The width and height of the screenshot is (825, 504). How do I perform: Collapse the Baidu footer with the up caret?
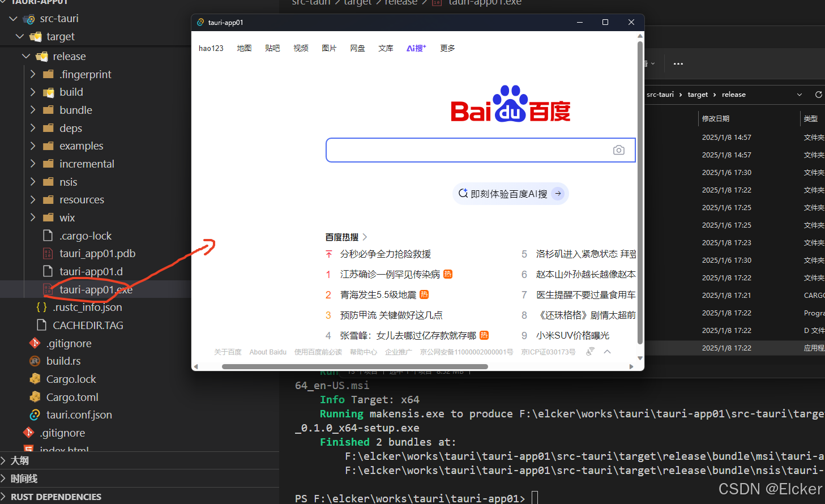tap(608, 351)
